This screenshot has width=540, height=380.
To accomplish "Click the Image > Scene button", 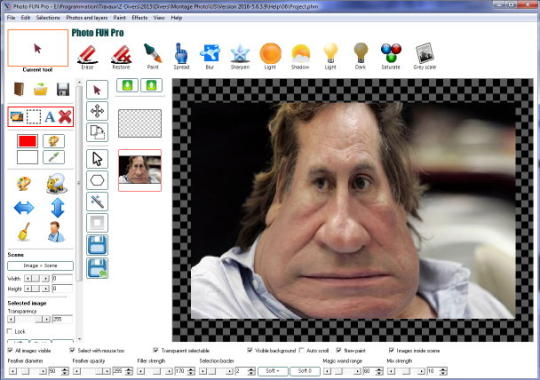I will pyautogui.click(x=40, y=266).
